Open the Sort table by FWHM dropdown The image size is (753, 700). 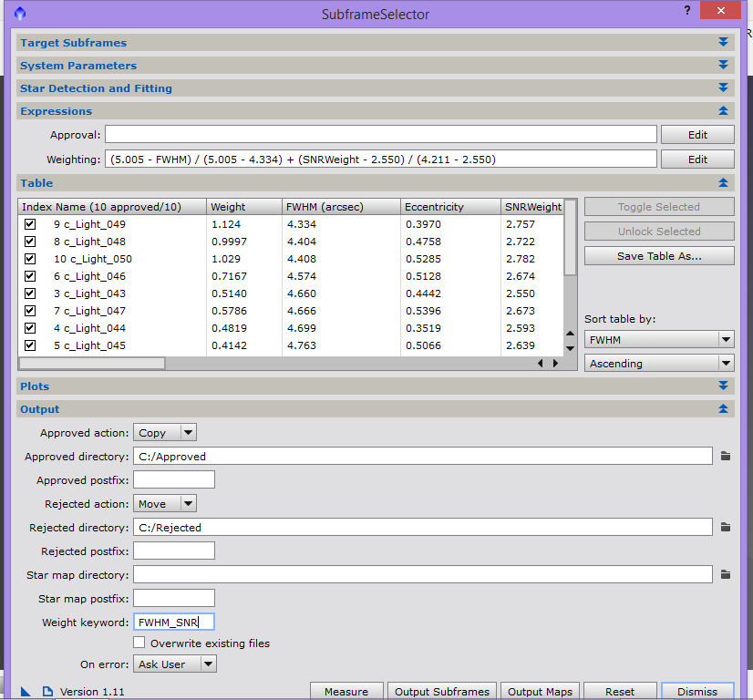(658, 339)
